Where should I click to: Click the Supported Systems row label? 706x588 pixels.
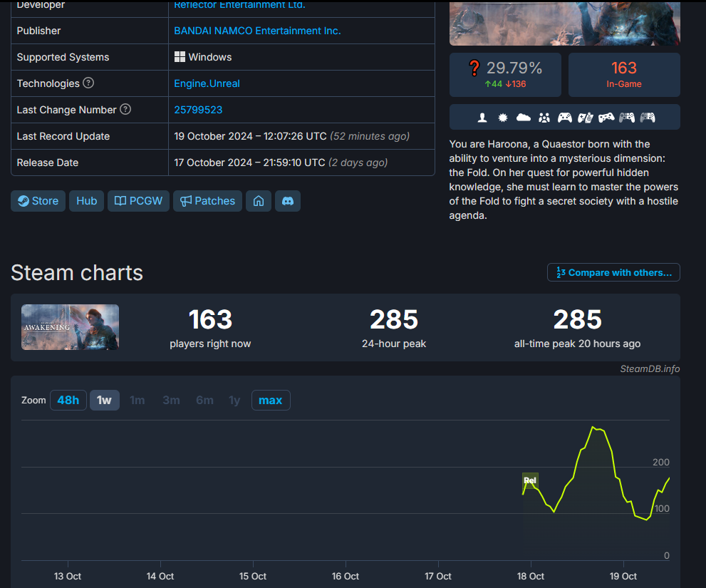pos(63,57)
